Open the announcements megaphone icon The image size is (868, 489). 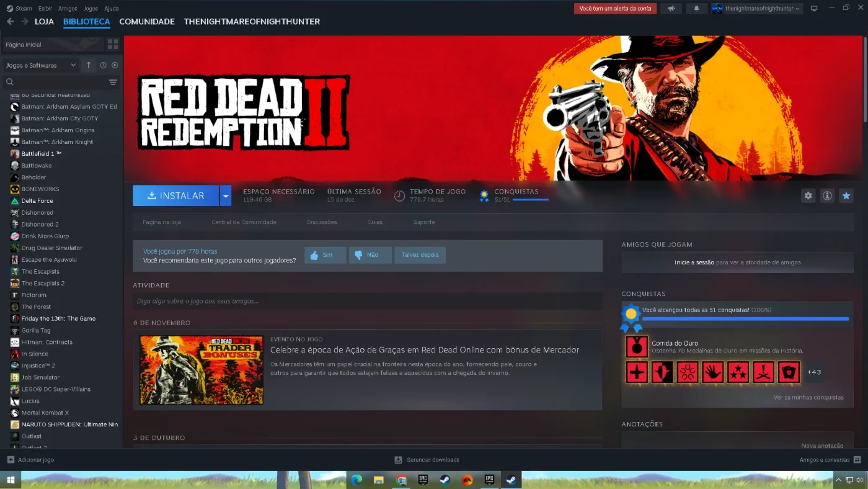click(x=671, y=9)
